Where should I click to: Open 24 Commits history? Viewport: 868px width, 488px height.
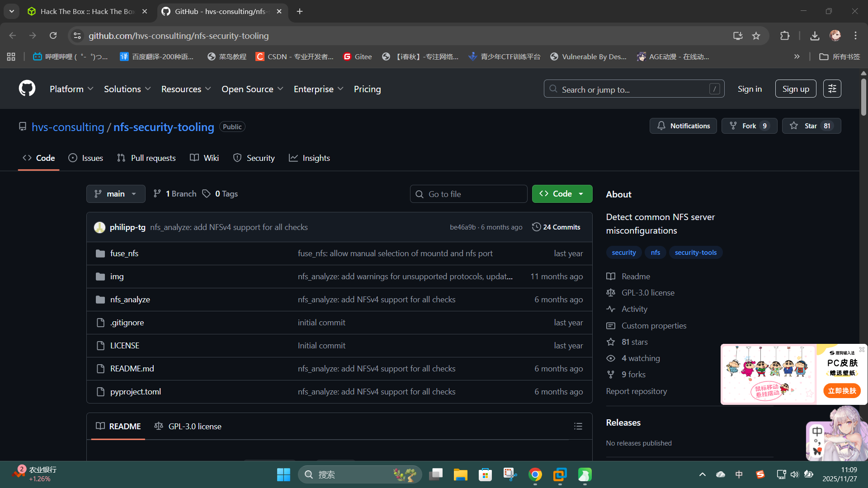pos(556,227)
